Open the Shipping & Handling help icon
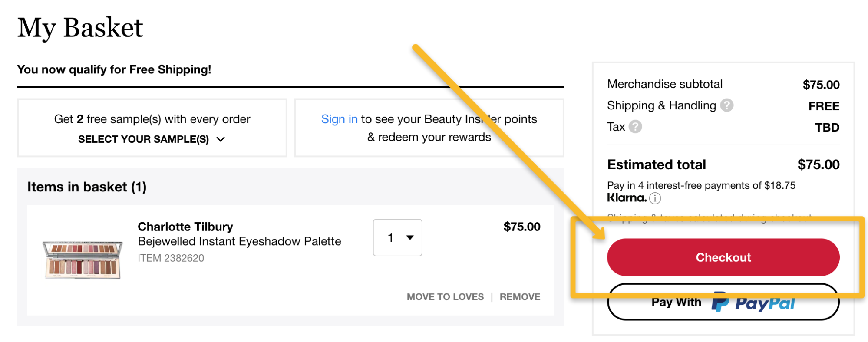 pyautogui.click(x=726, y=105)
